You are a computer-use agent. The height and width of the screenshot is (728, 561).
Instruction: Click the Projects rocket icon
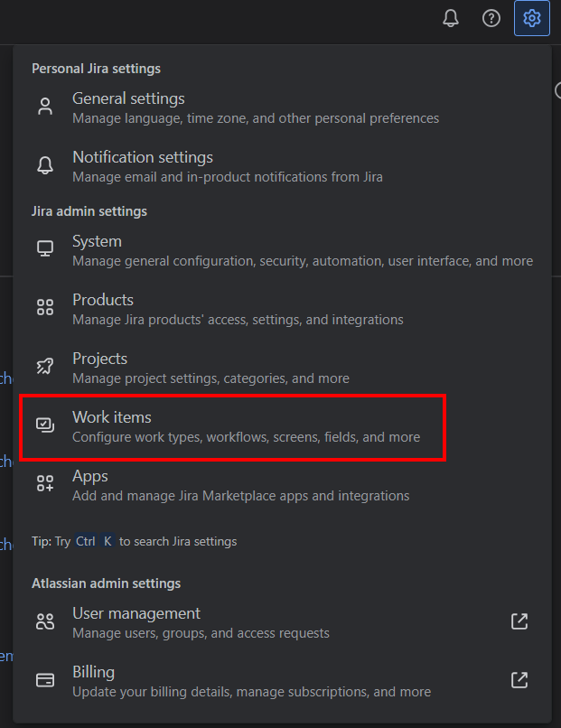click(x=45, y=368)
